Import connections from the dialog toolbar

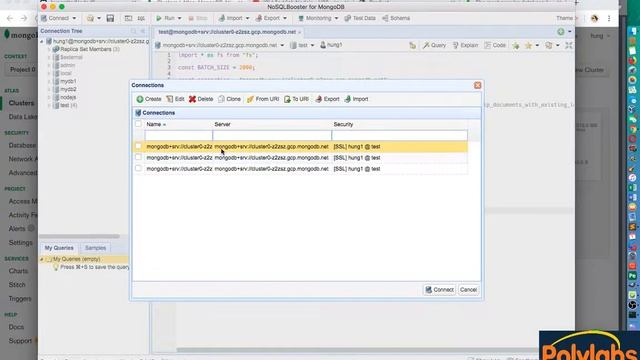coord(356,99)
